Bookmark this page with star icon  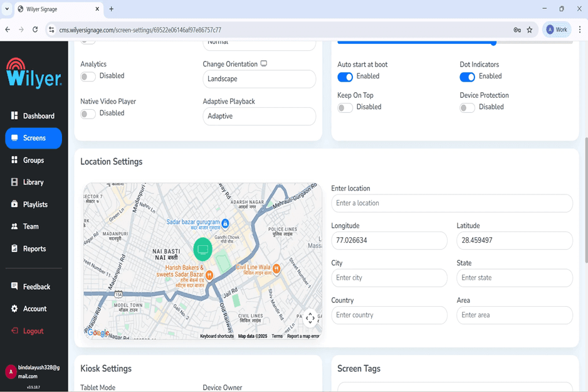tap(530, 29)
